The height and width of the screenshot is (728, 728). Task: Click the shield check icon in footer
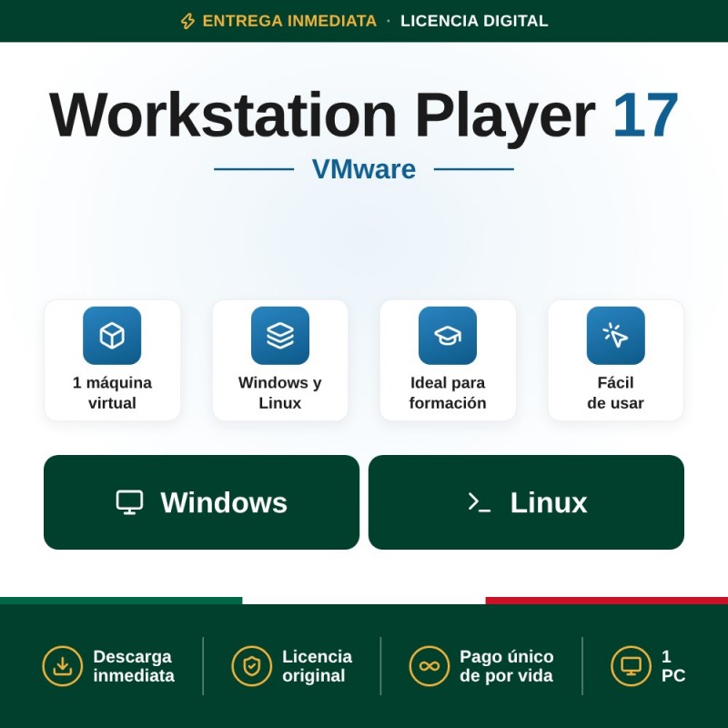point(252,666)
